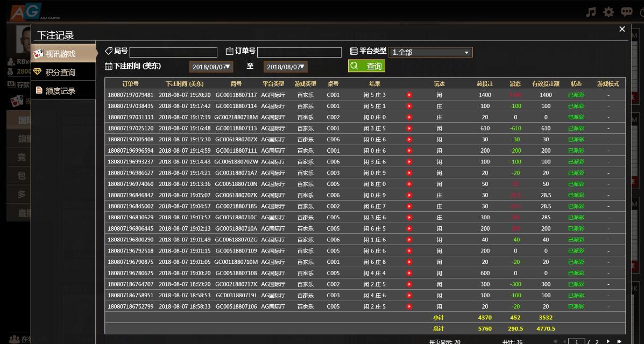Play replay for round GC0021880718M
This screenshot has height=344, width=644.
pos(409,117)
